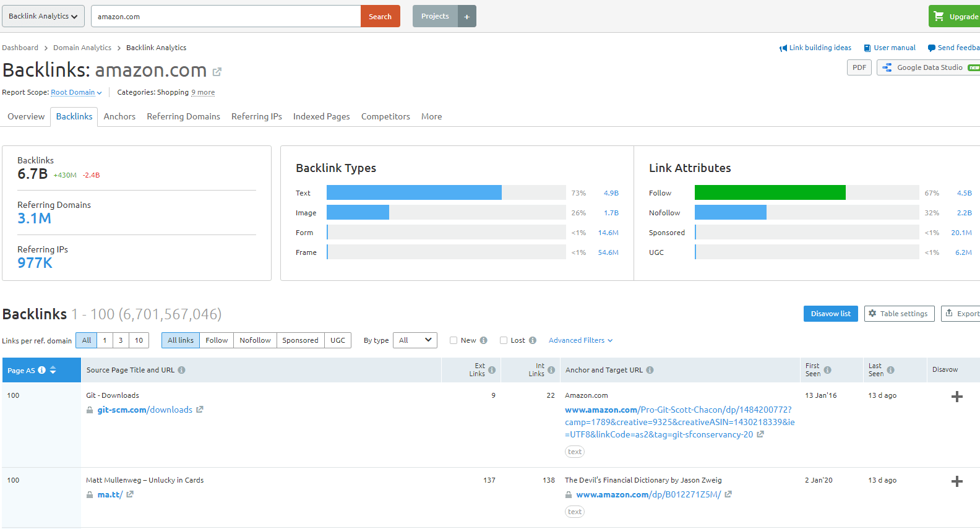Switch to the Anchors tab

point(119,116)
